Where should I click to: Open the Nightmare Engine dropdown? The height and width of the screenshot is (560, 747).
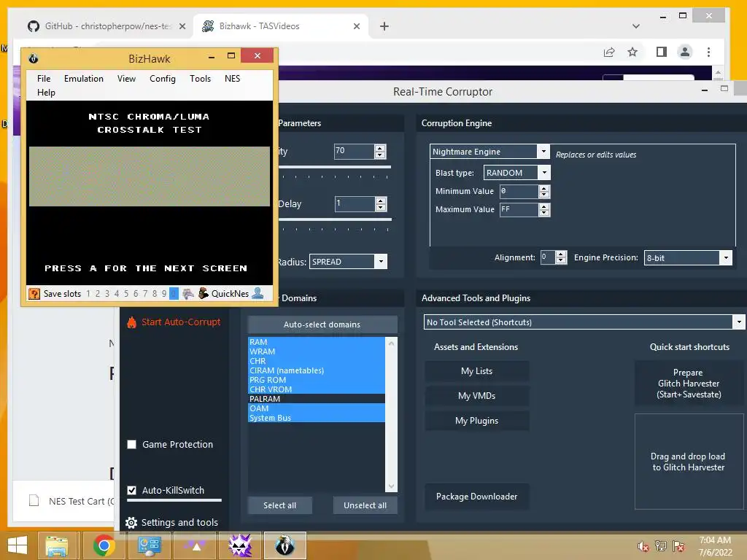543,152
